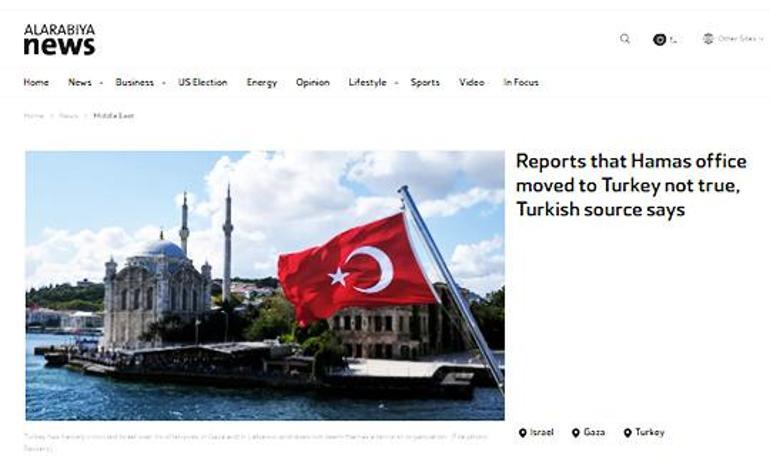
Task: Click the Middle East breadcrumb link
Action: click(x=114, y=116)
